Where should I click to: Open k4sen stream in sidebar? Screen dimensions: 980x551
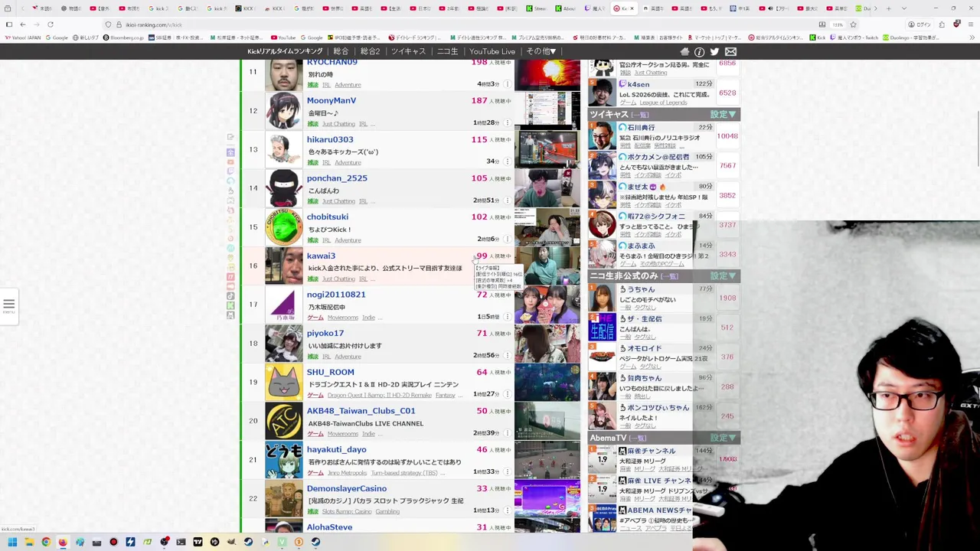coord(639,84)
